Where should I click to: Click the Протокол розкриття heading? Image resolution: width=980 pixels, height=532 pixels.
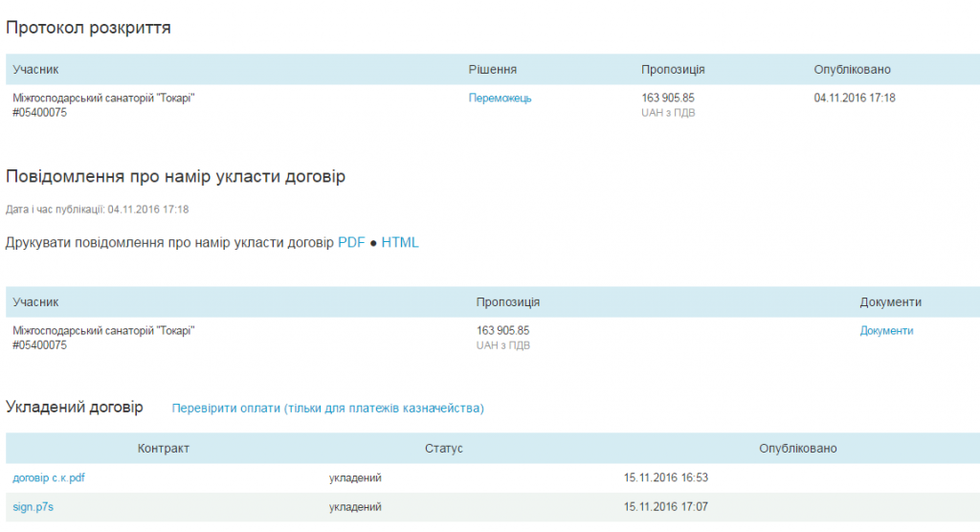[x=89, y=28]
